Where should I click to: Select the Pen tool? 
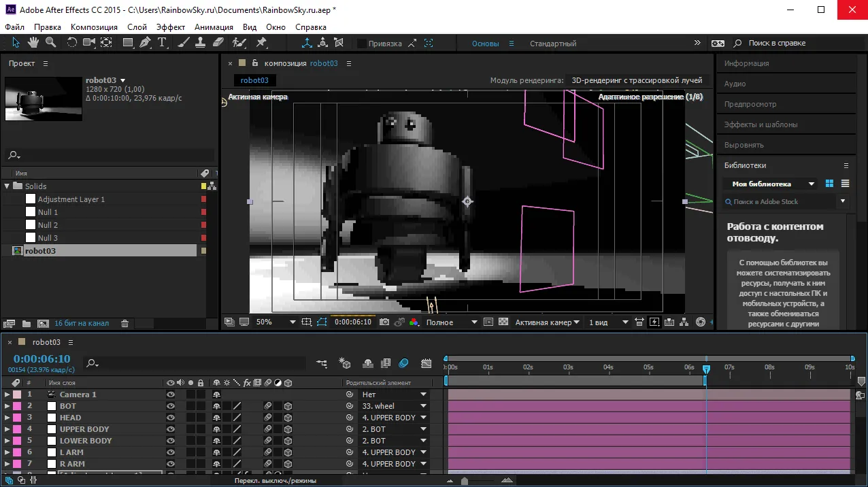coord(144,42)
